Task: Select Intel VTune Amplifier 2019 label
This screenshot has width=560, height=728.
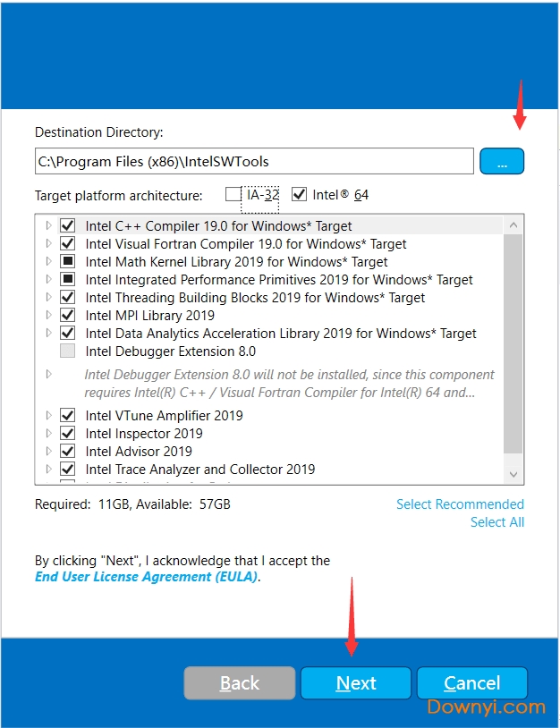Action: [x=164, y=416]
